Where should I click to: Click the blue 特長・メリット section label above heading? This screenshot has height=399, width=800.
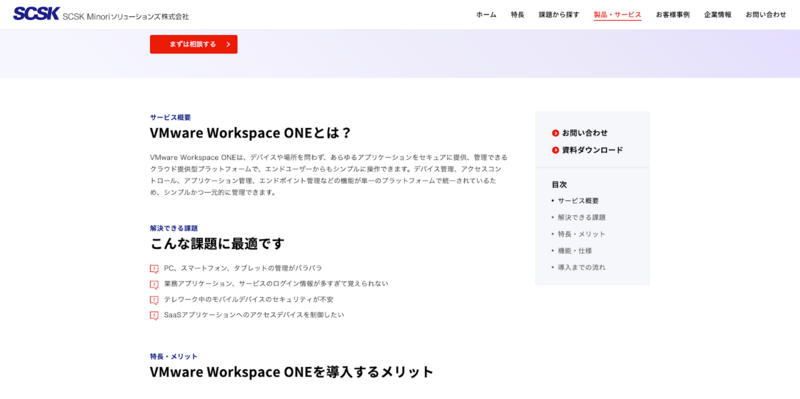coord(174,356)
